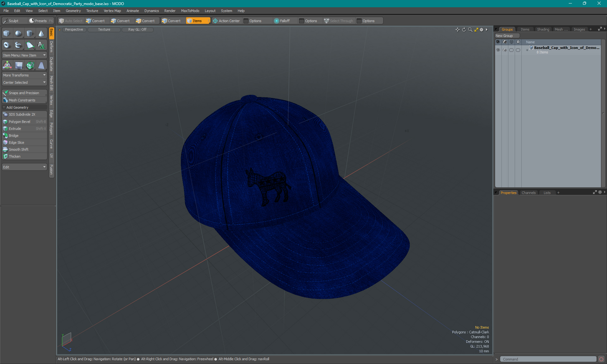Click Polygon Bevel tool
This screenshot has width=607, height=364.
tap(24, 122)
